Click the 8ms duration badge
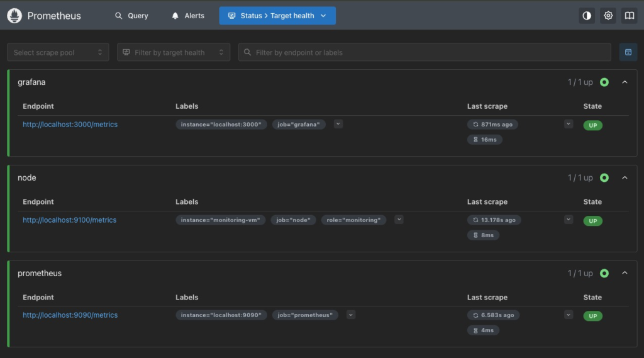The height and width of the screenshot is (358, 644). (x=483, y=235)
